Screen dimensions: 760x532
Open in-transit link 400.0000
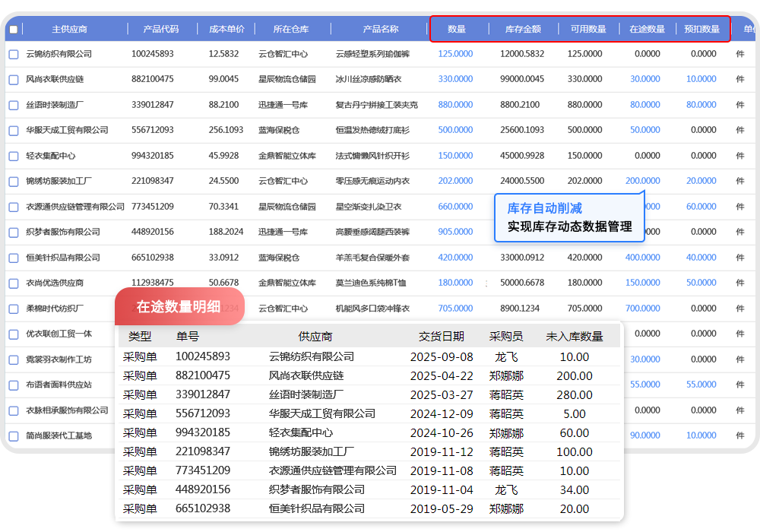643,258
